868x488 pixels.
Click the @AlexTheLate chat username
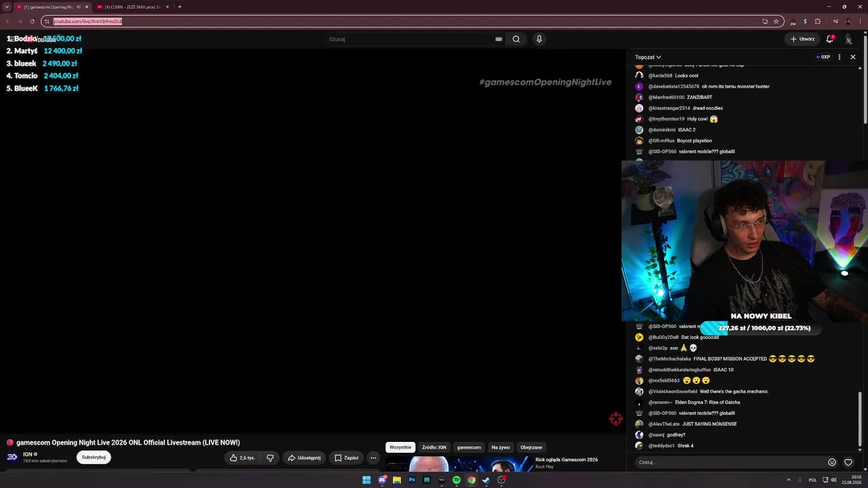664,424
